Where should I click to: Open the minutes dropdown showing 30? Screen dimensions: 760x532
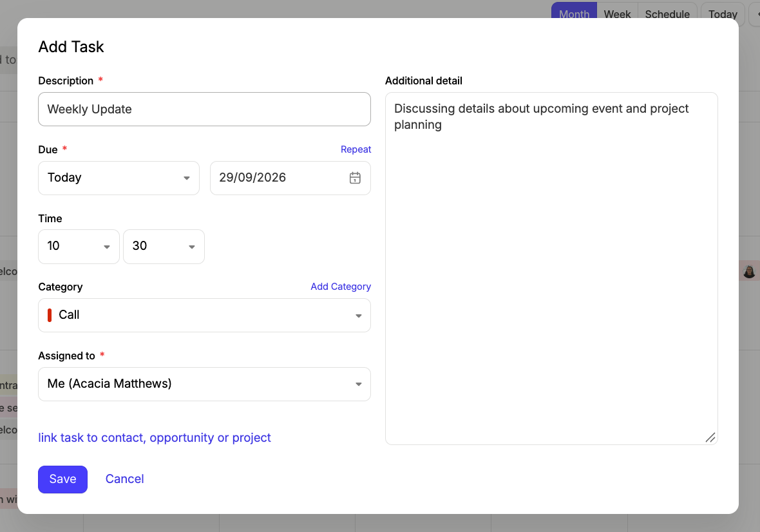pyautogui.click(x=164, y=247)
